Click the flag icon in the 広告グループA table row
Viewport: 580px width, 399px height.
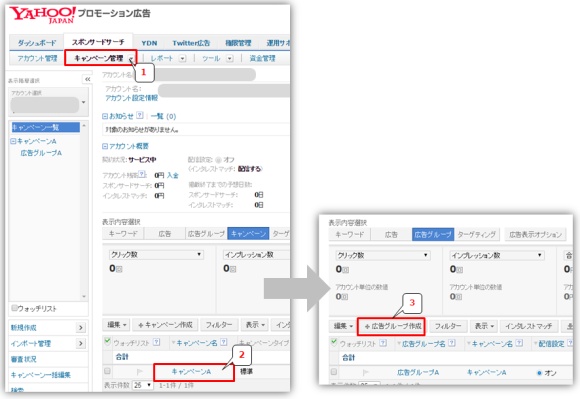[365, 372]
